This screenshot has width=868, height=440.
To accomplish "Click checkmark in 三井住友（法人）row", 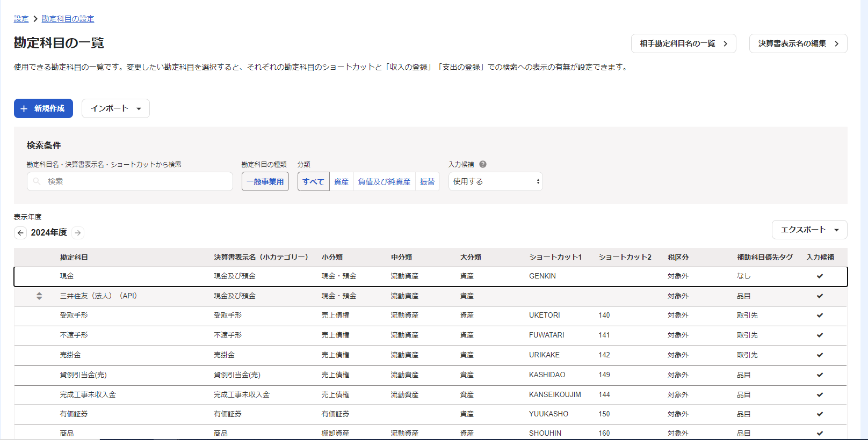I will tap(820, 296).
